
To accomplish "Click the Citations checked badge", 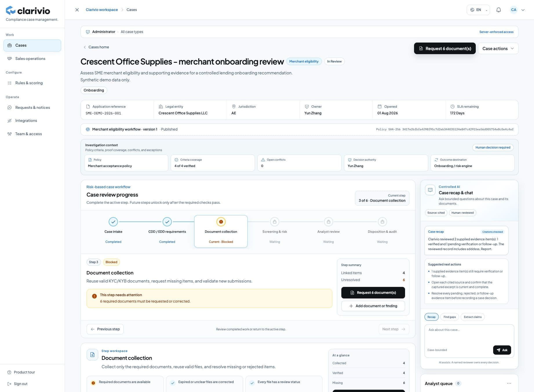I will click(493, 232).
